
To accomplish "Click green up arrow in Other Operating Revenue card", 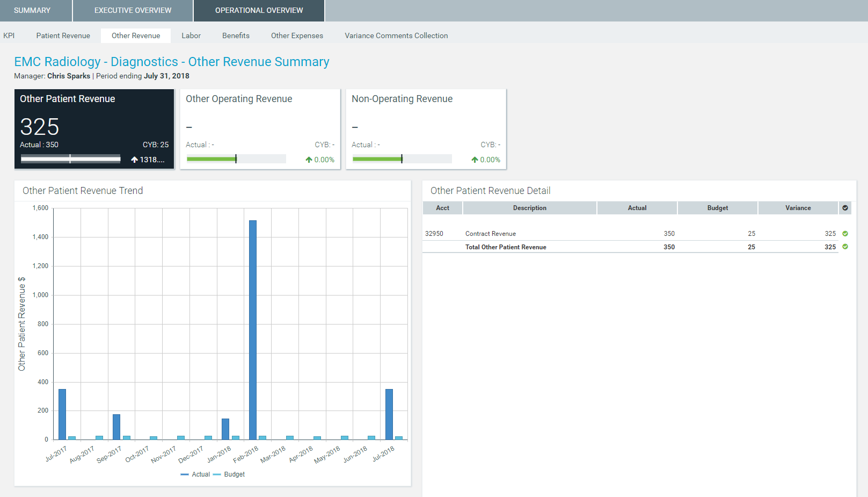I will coord(309,160).
